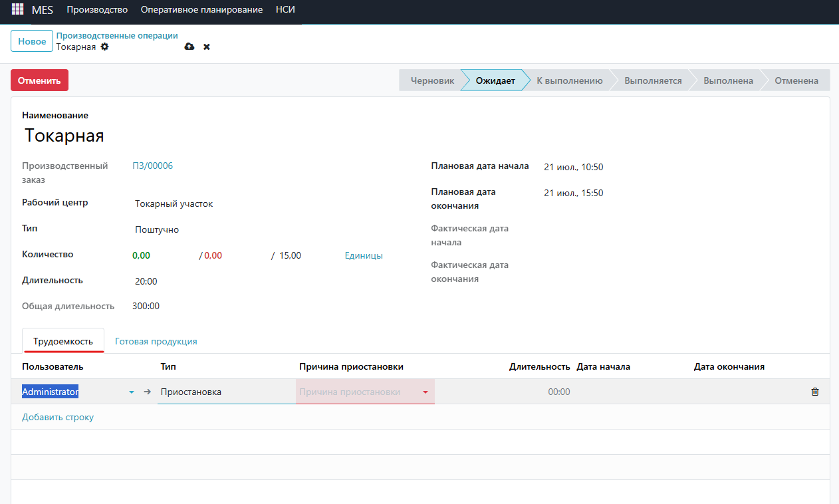The width and height of the screenshot is (839, 504).
Task: Click the Тип column header
Action: pos(168,366)
